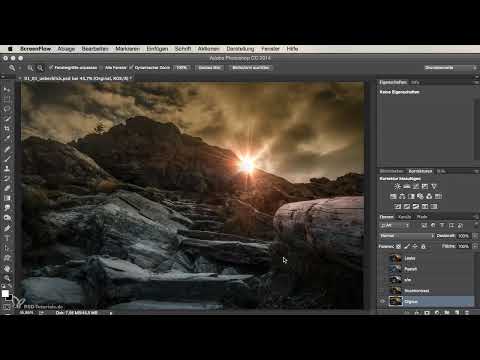
Task: Open the Apple menu
Action: (x=10, y=49)
